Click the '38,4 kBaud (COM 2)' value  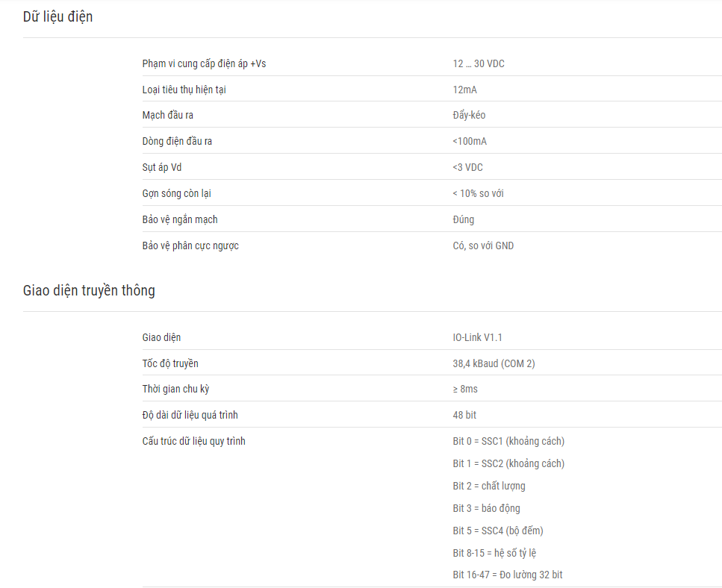pyautogui.click(x=494, y=363)
